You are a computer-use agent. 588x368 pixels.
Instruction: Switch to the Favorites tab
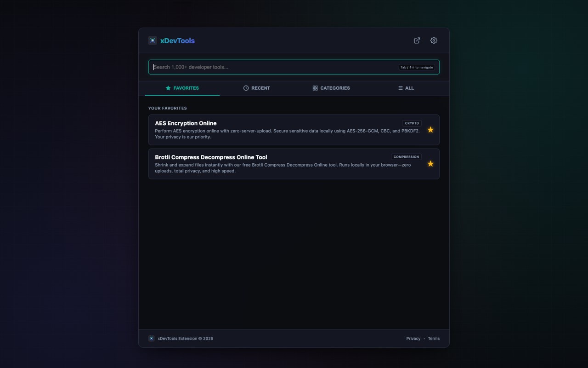pos(182,88)
